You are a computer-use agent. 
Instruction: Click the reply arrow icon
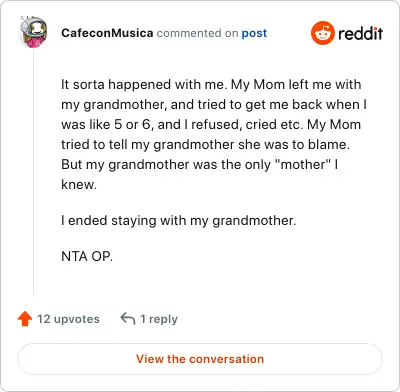[x=128, y=318]
